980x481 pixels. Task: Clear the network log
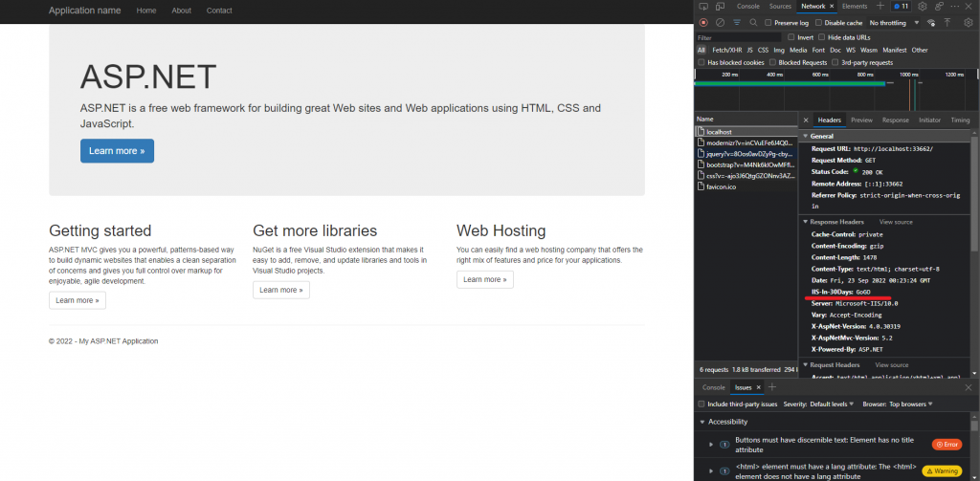point(720,23)
